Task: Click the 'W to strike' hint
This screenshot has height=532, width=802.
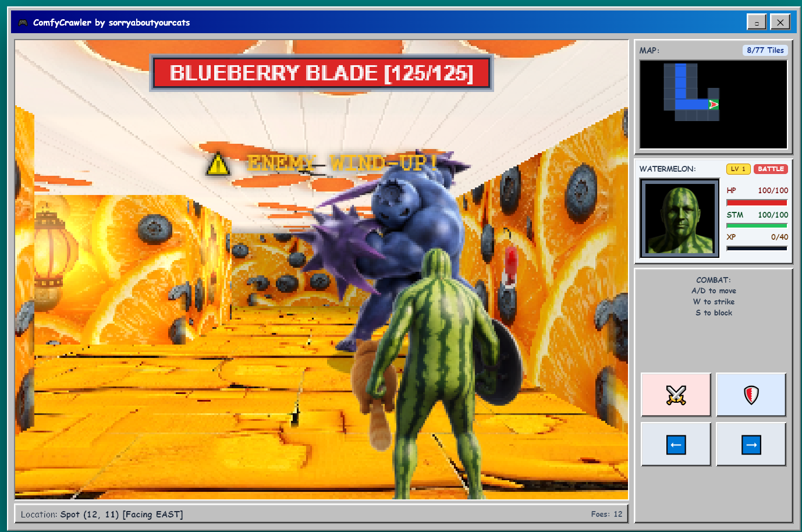Action: (x=714, y=302)
